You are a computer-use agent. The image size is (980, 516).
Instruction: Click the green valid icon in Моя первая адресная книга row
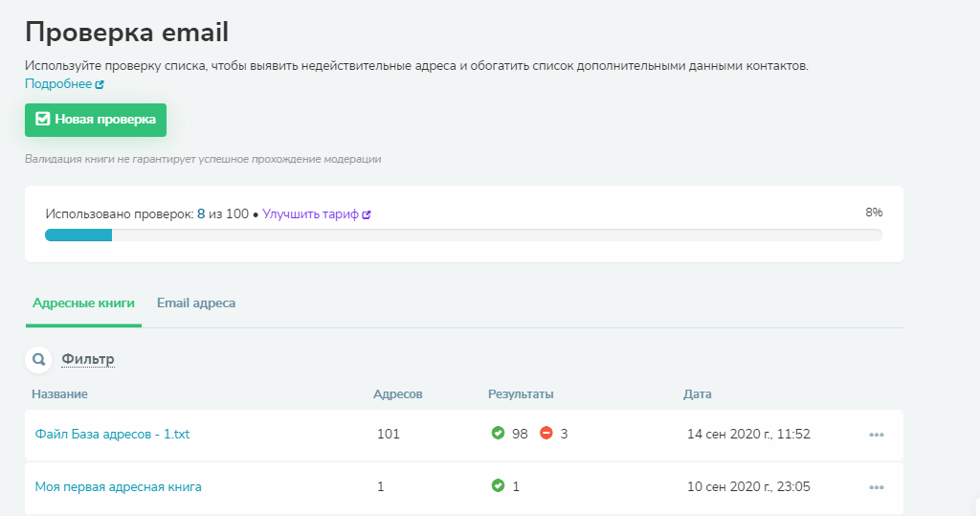498,486
